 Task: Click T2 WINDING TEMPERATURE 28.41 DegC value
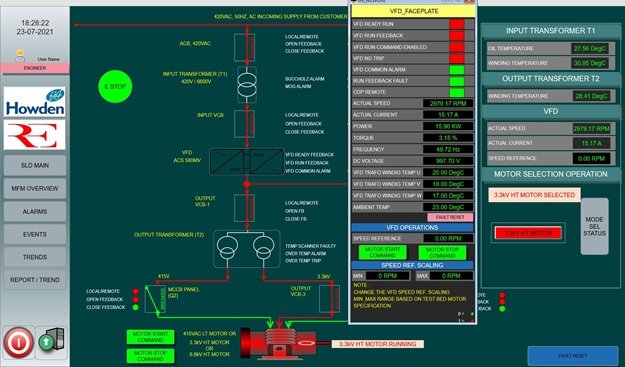(x=592, y=96)
